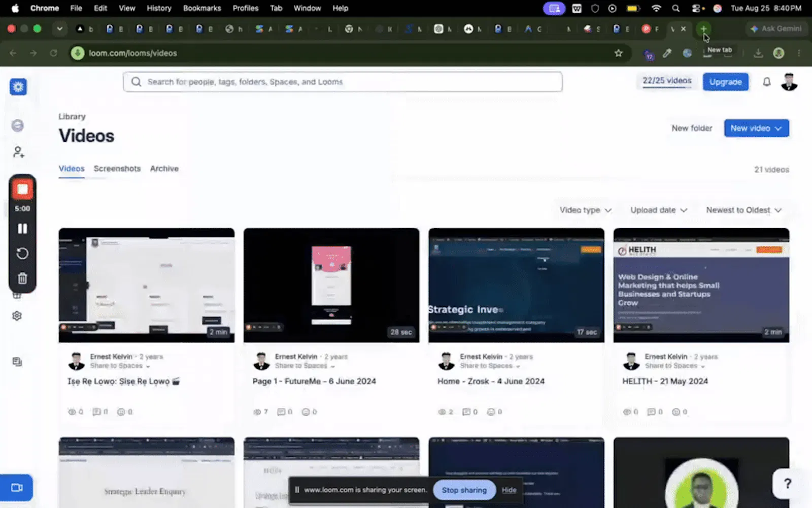
Task: Open the user profile avatar top right
Action: (x=789, y=82)
